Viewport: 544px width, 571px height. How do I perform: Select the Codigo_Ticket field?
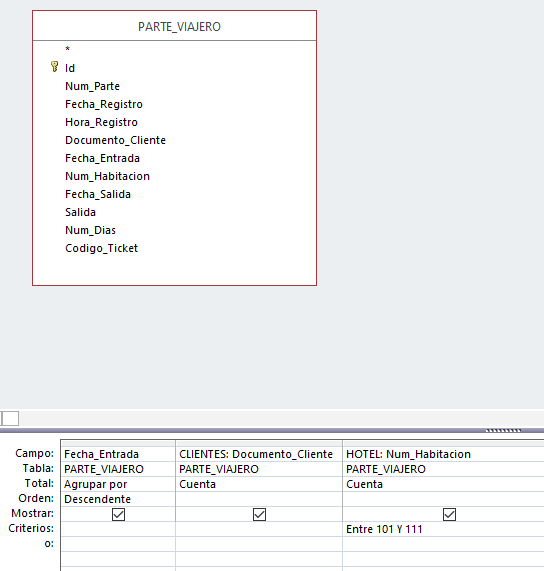102,248
